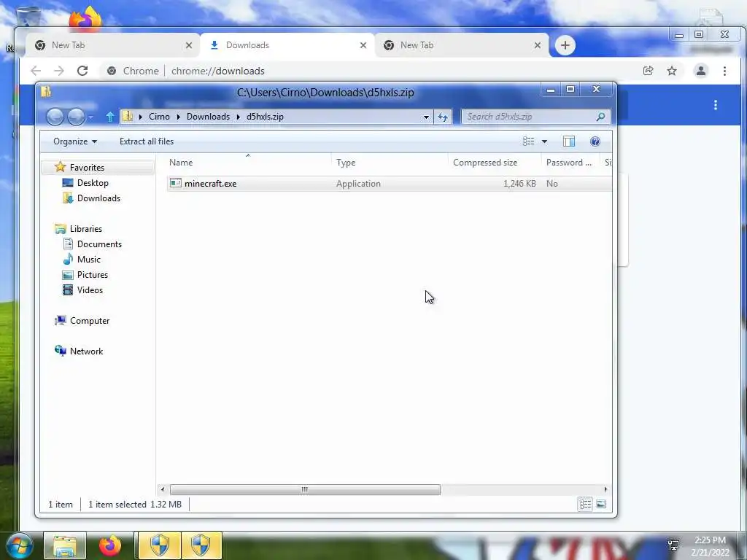Sort by the Type column header
Viewport: 747px width, 560px height.
[390, 163]
